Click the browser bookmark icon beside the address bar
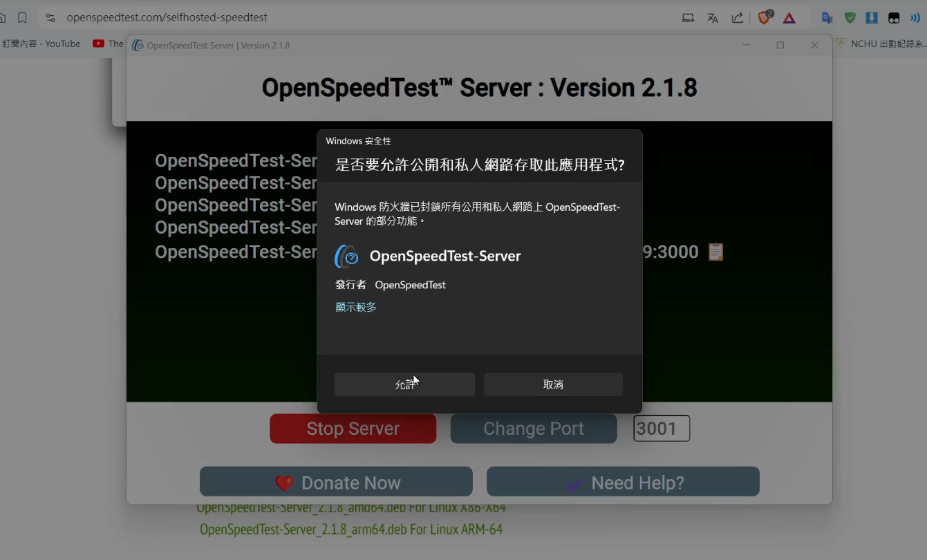 tap(22, 18)
